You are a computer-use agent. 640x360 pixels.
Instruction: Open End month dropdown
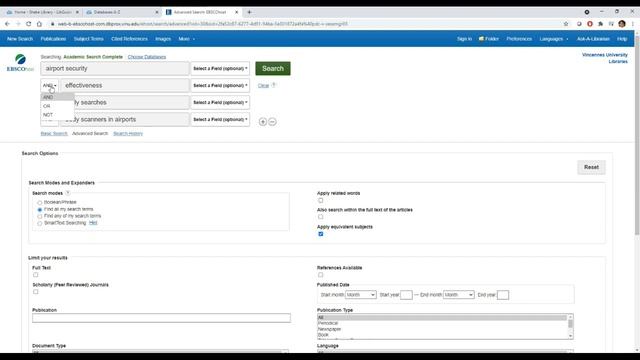point(459,295)
